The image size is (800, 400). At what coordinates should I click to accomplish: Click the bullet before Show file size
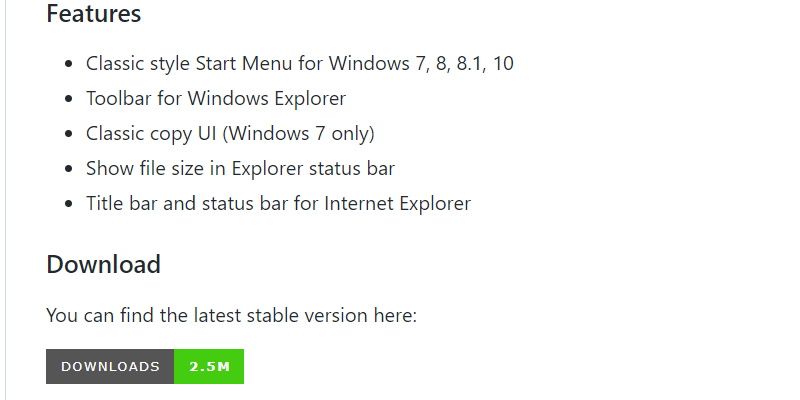tap(69, 169)
